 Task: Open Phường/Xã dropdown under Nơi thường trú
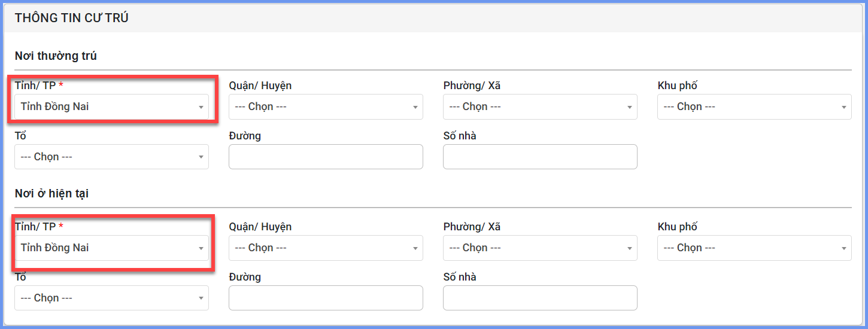click(x=540, y=107)
